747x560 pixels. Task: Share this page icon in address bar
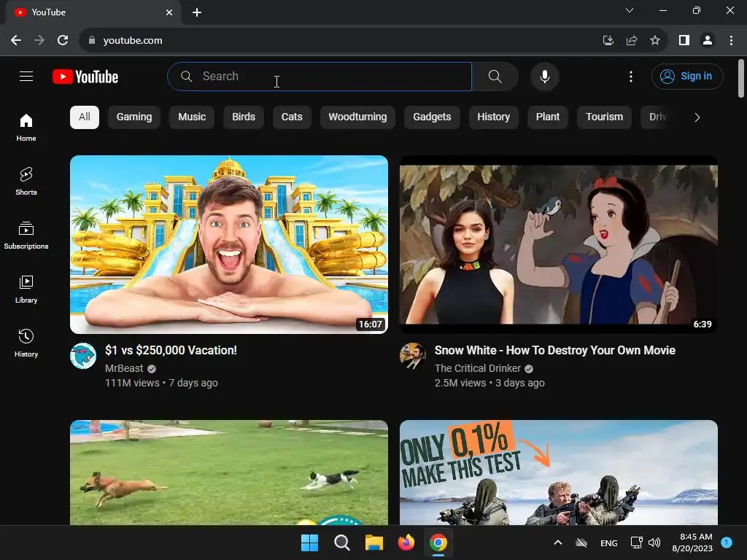coord(632,41)
